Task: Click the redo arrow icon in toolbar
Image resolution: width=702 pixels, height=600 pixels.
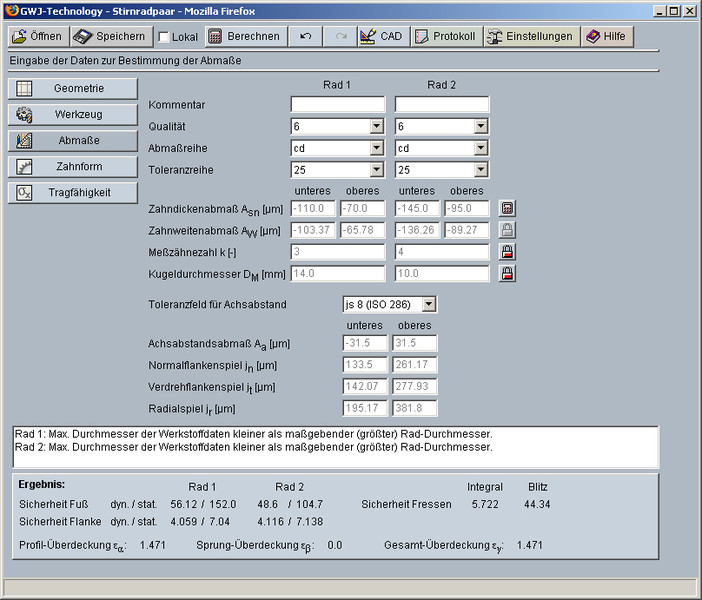Action: coord(340,37)
